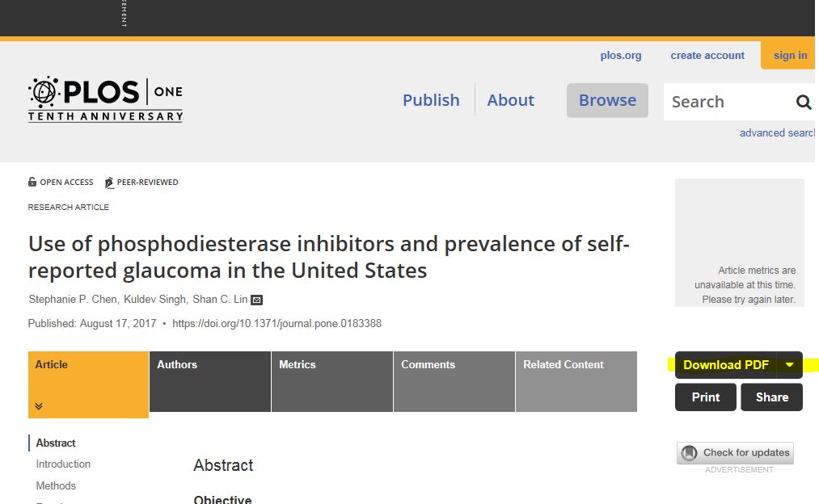This screenshot has width=819, height=504.
Task: Click the corresponding author envelope icon
Action: pyautogui.click(x=256, y=300)
